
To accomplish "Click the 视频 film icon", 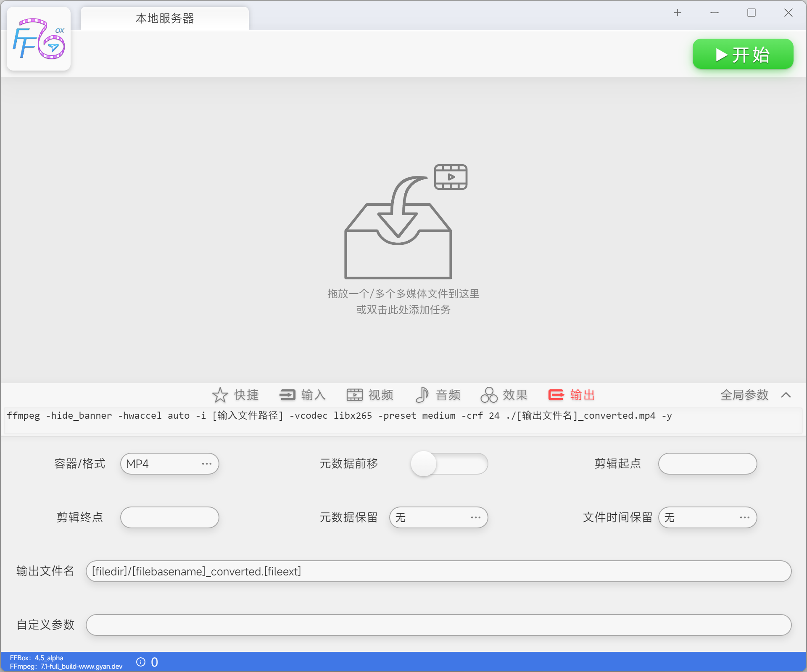I will click(354, 395).
